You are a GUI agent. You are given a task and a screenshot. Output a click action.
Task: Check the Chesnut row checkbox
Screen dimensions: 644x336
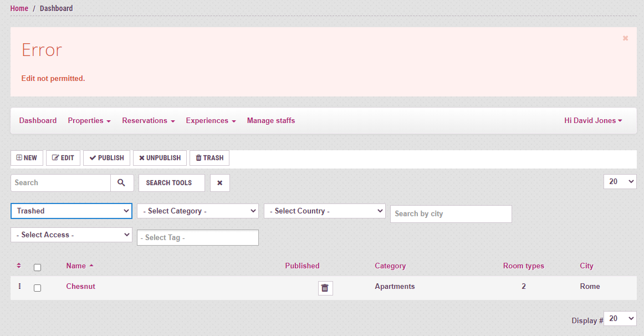click(37, 288)
